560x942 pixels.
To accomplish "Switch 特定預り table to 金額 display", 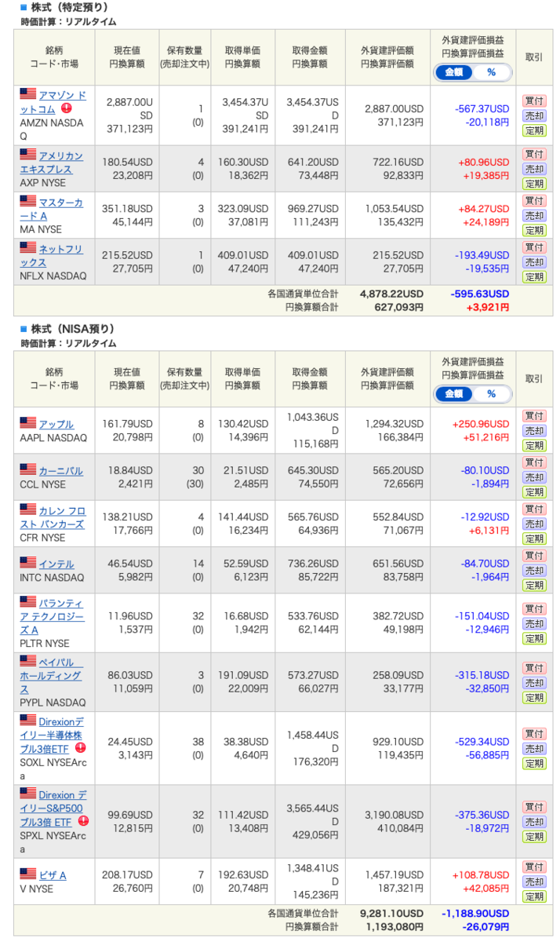I will coord(454,72).
